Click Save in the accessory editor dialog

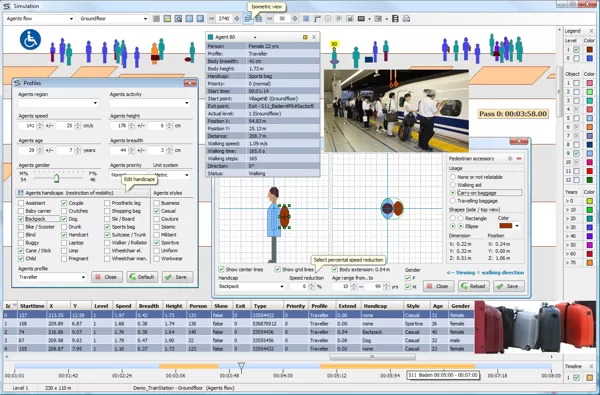(x=509, y=286)
